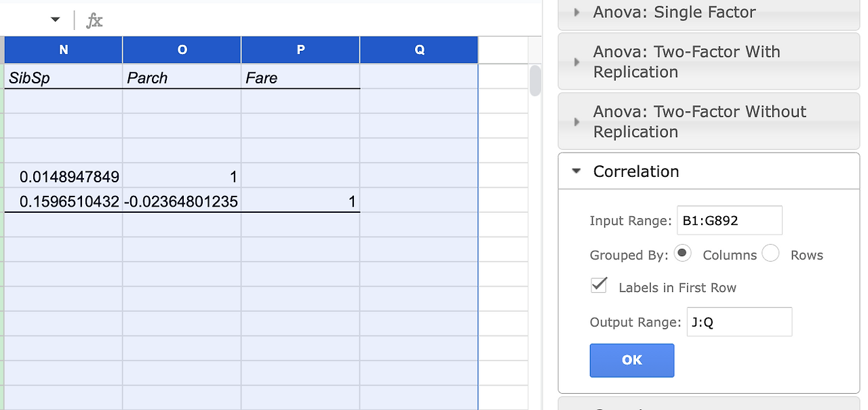Open the name box dropdown arrow
The image size is (868, 410).
tap(56, 20)
